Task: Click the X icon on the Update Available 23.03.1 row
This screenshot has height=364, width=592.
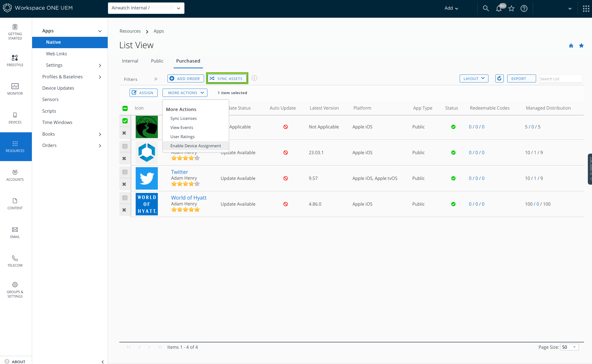Action: pyautogui.click(x=124, y=158)
